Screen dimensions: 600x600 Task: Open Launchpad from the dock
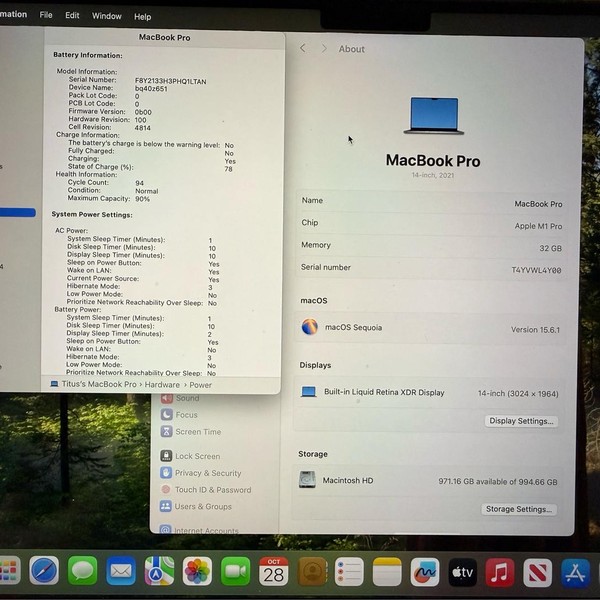9,571
